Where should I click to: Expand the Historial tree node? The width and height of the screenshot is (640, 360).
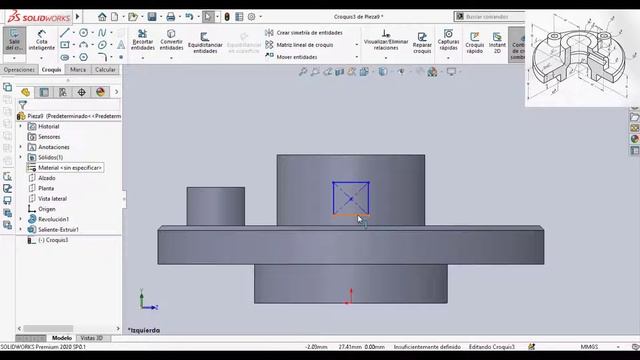20,127
